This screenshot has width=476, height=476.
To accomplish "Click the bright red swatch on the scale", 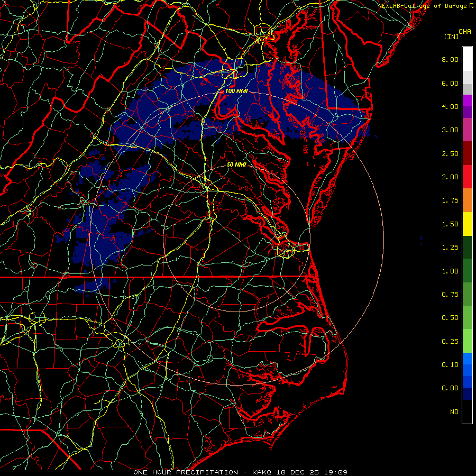I will click(467, 177).
